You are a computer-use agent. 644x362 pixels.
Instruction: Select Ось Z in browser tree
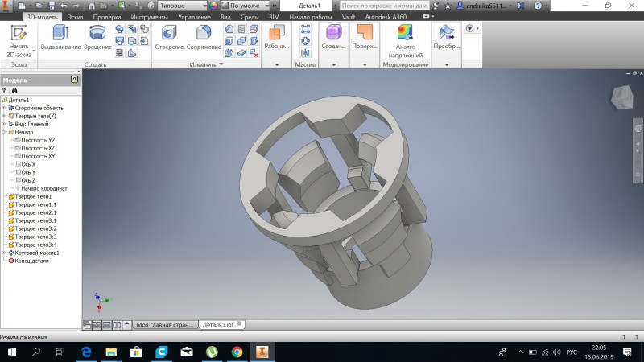click(x=28, y=180)
